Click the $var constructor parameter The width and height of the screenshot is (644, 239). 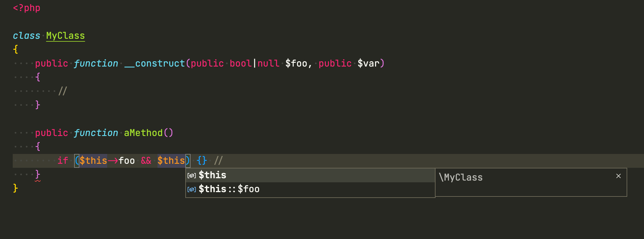coord(369,63)
